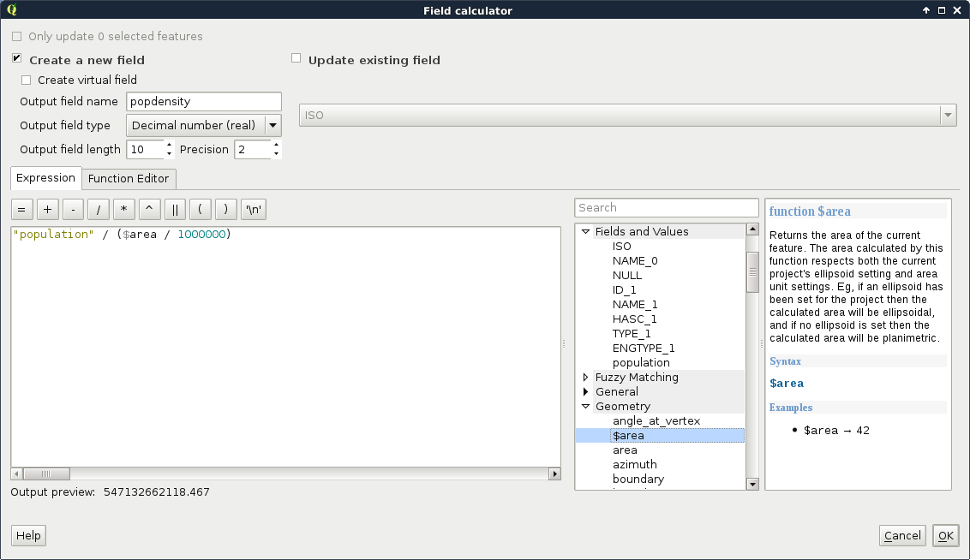The width and height of the screenshot is (970, 560).
Task: Select the Expression tab
Action: pos(46,178)
